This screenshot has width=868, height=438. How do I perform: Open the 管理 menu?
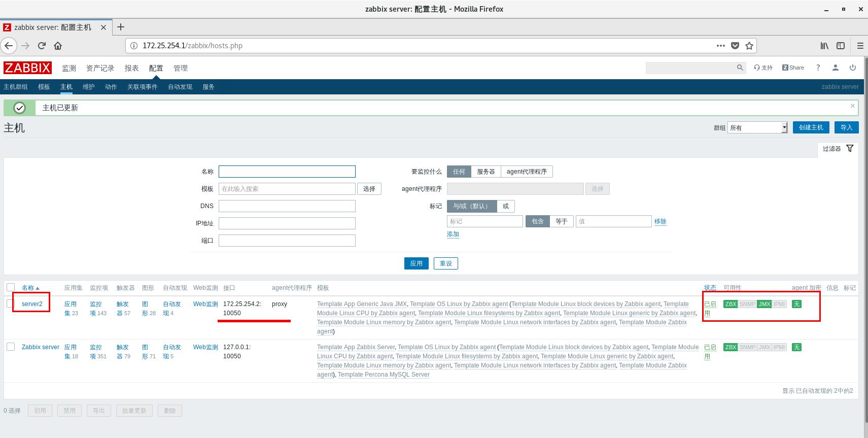(x=181, y=68)
